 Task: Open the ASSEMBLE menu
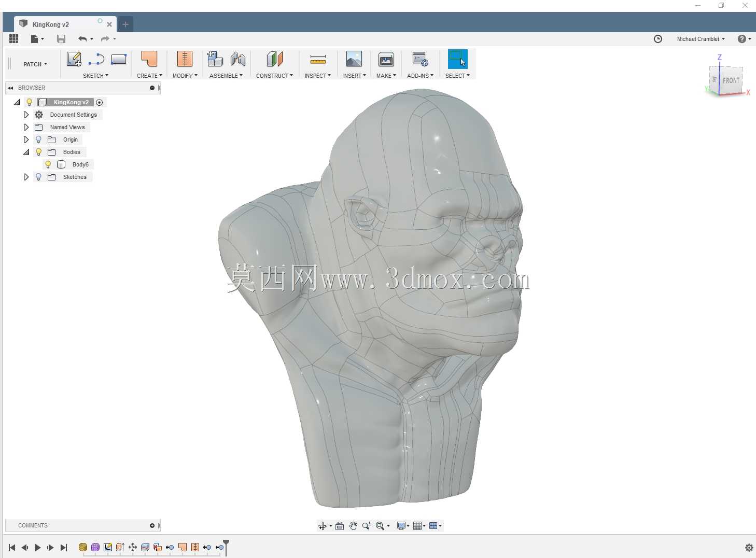pyautogui.click(x=226, y=76)
